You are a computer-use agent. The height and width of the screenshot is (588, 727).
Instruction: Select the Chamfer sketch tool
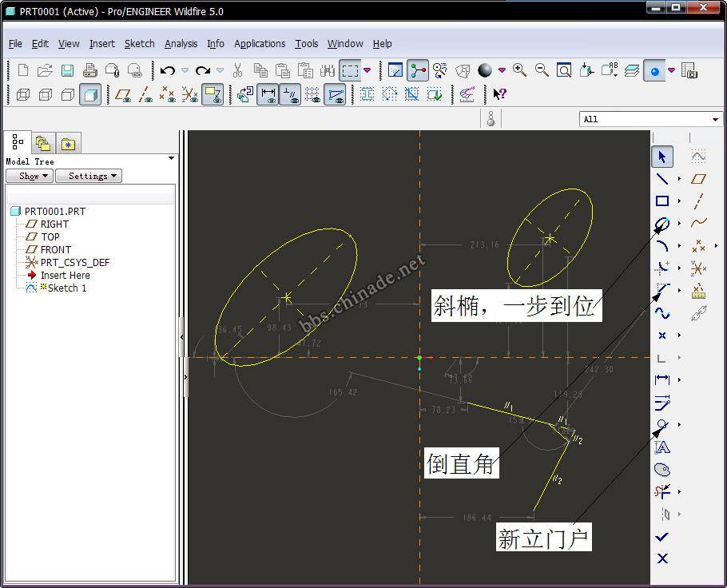(x=662, y=290)
